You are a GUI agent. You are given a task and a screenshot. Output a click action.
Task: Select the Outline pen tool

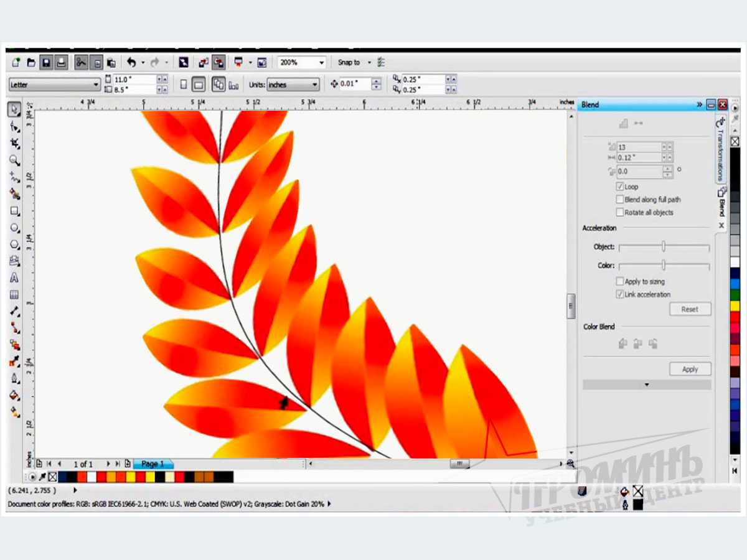point(14,379)
